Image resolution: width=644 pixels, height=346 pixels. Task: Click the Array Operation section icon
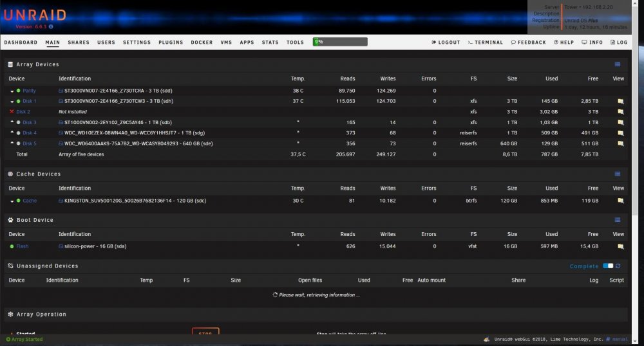(x=10, y=314)
